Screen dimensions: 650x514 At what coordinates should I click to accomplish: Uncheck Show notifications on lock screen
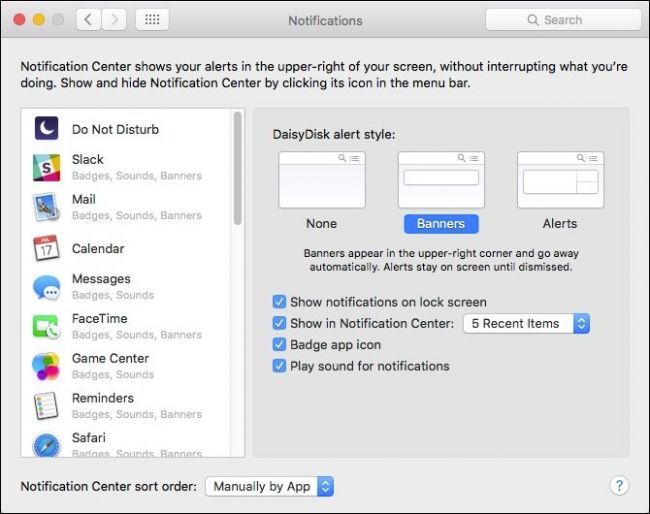pos(279,301)
